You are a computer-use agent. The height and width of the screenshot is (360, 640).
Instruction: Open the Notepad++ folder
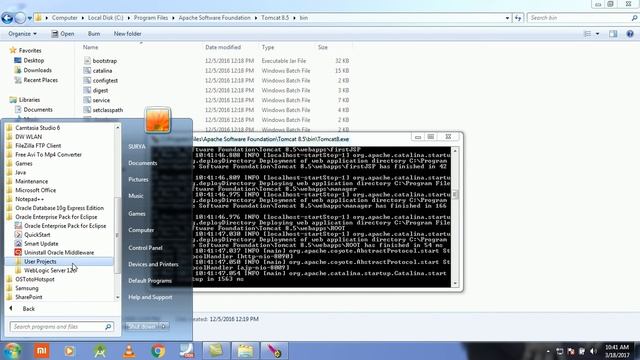point(29,199)
